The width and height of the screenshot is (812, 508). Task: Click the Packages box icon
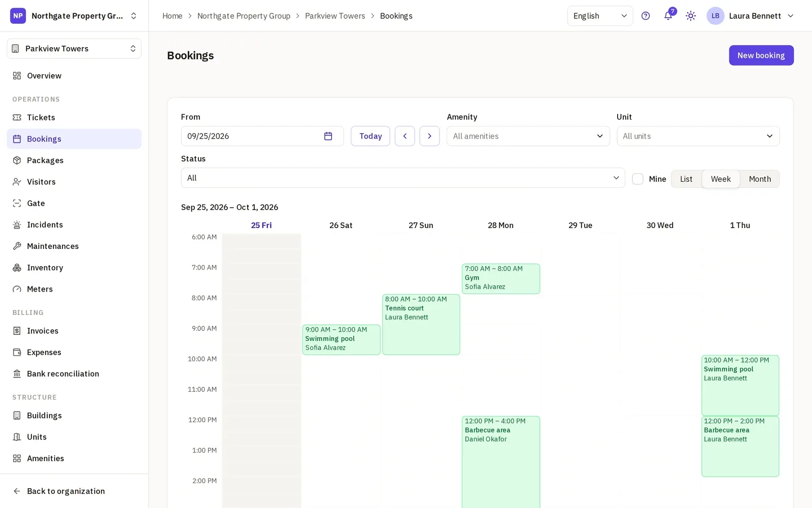pos(17,161)
